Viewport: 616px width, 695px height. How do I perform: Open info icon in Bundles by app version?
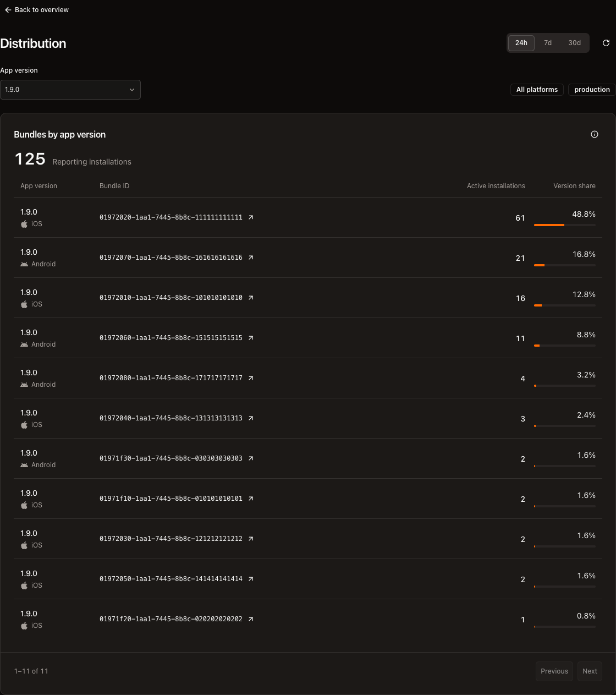pyautogui.click(x=595, y=134)
